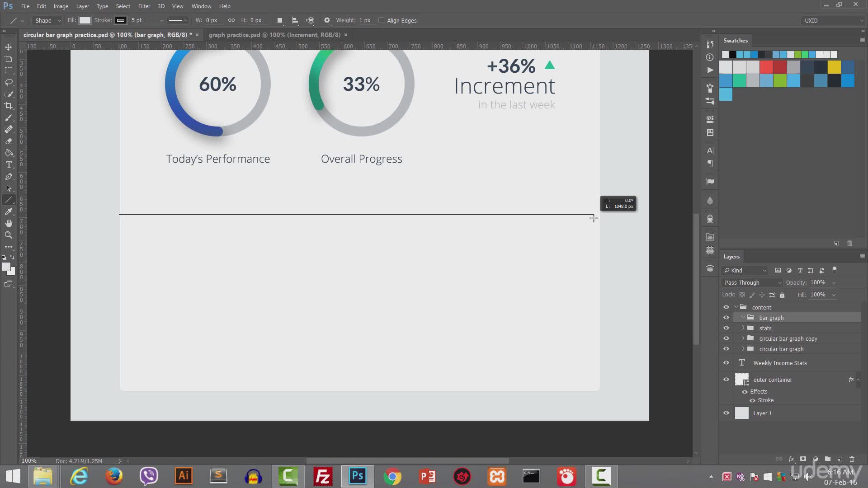
Task: Select the Line tool in toolbar
Action: click(9, 200)
